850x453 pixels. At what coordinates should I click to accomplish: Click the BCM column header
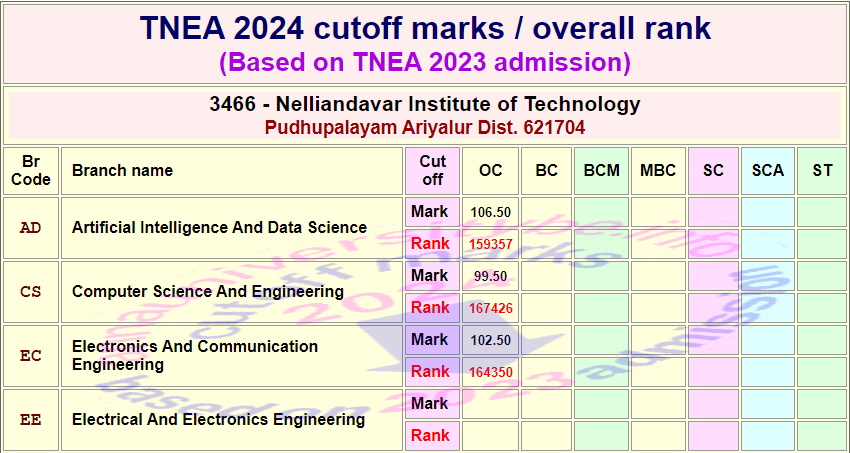point(601,171)
